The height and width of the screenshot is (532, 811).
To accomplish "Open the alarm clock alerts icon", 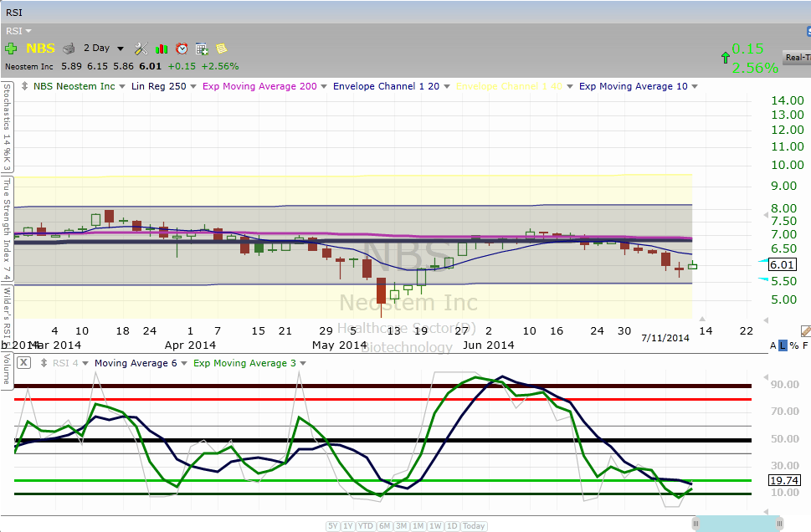I will tap(182, 49).
